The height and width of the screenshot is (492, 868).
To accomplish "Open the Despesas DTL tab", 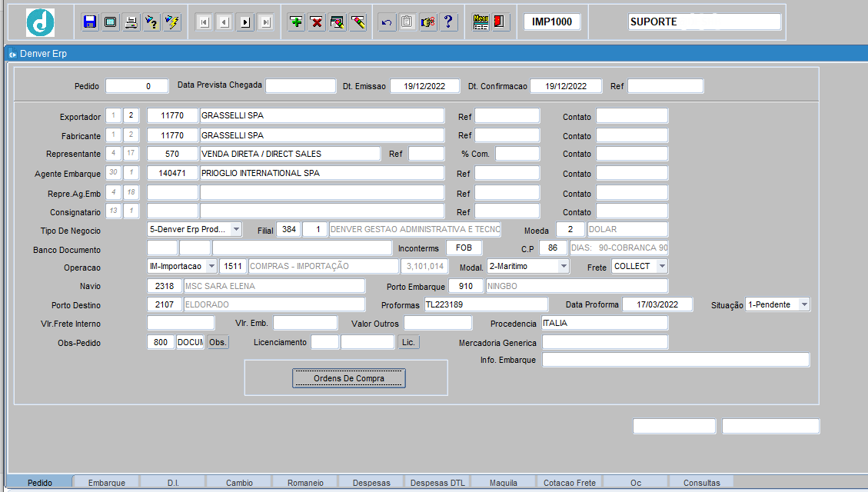I will pos(437,483).
